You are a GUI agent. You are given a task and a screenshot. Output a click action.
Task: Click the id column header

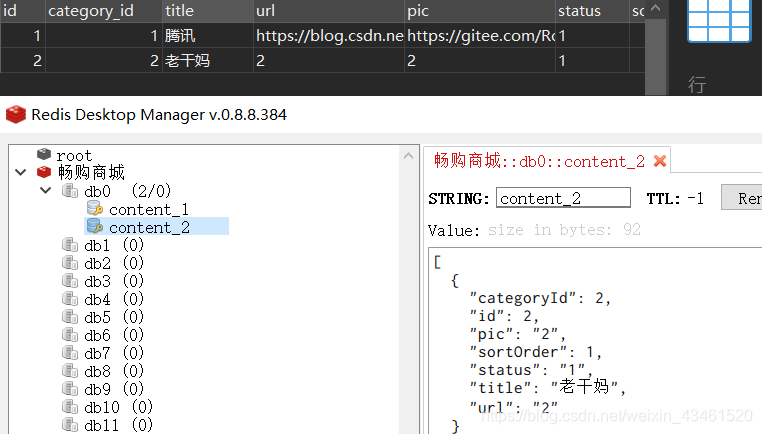point(23,11)
